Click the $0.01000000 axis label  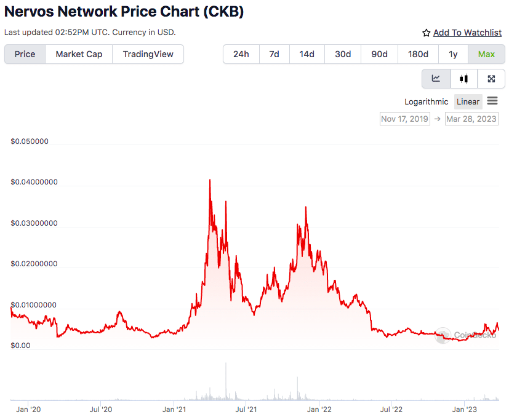[x=33, y=305]
